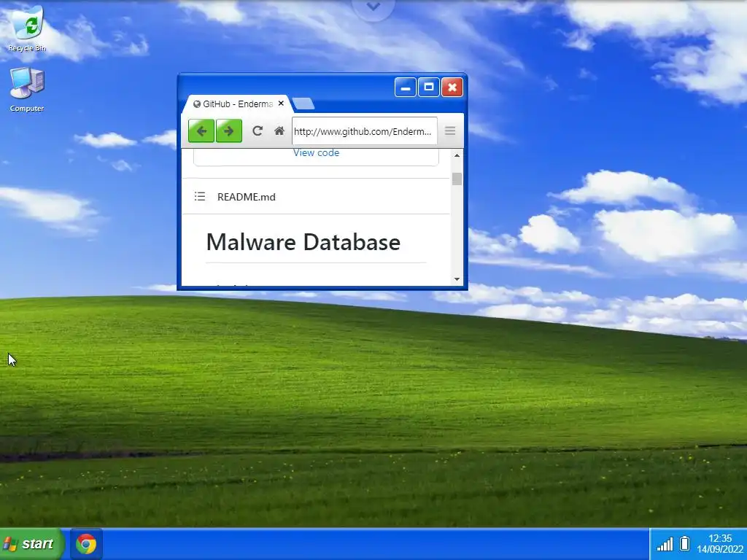Click the scrollbar up arrow in the browser
This screenshot has height=560, width=747.
tap(457, 155)
